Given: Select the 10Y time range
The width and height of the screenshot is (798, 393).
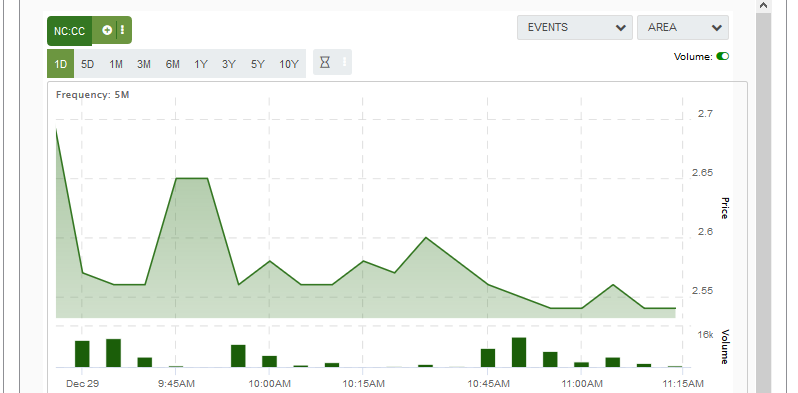Looking at the screenshot, I should coord(289,64).
